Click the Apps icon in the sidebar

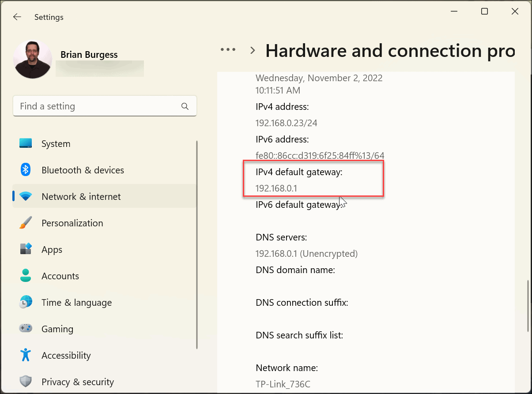point(26,249)
